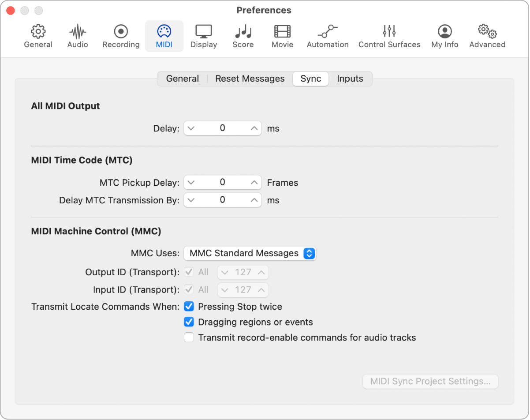The width and height of the screenshot is (530, 420).
Task: Click the MTC Pickup Delay value field
Action: click(223, 183)
